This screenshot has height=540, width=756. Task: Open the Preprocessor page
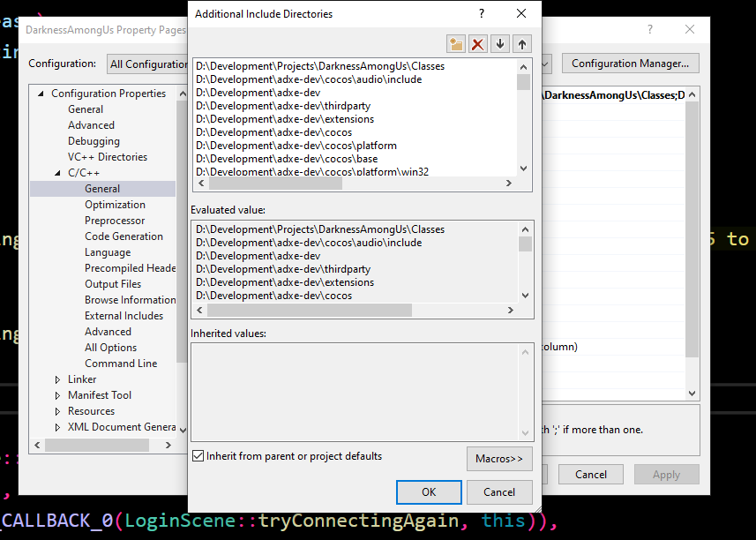pos(115,221)
